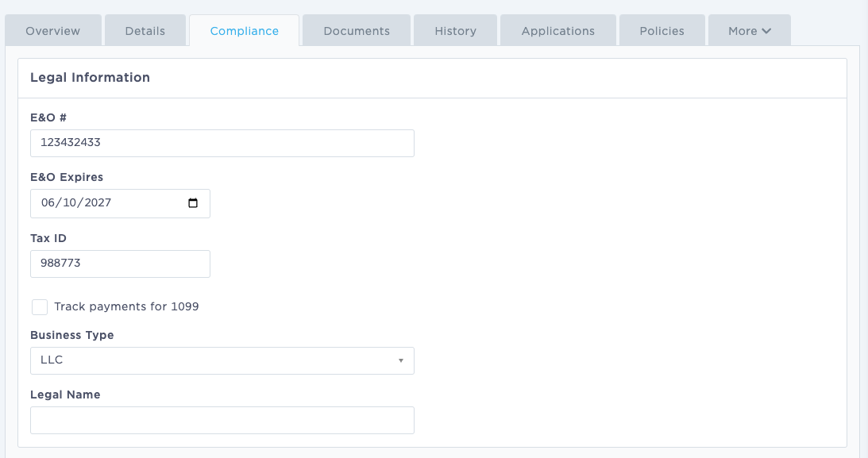This screenshot has width=868, height=458.
Task: Select LLC in the Business Type selector
Action: 222,360
